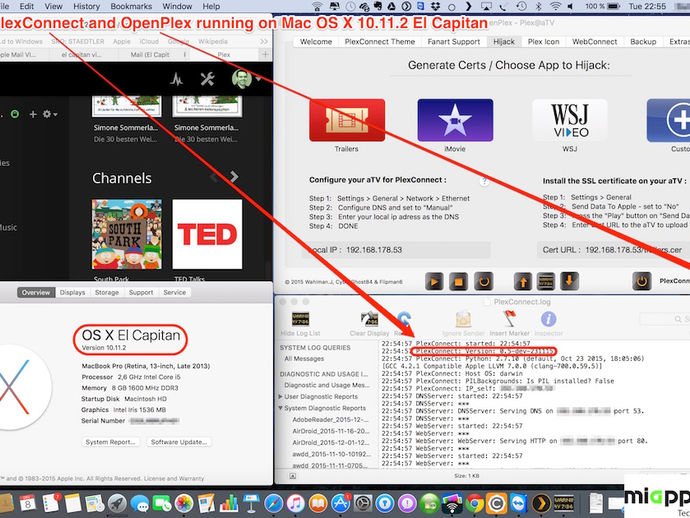Launch Google Chrome from the Dock

[x=474, y=503]
